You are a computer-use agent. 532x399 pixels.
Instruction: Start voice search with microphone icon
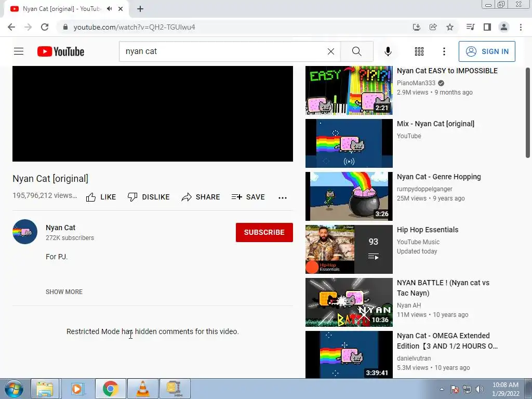coord(388,51)
